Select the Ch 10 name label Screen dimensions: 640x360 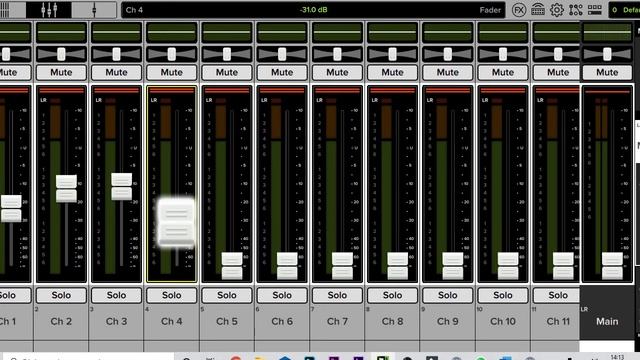[x=503, y=322]
